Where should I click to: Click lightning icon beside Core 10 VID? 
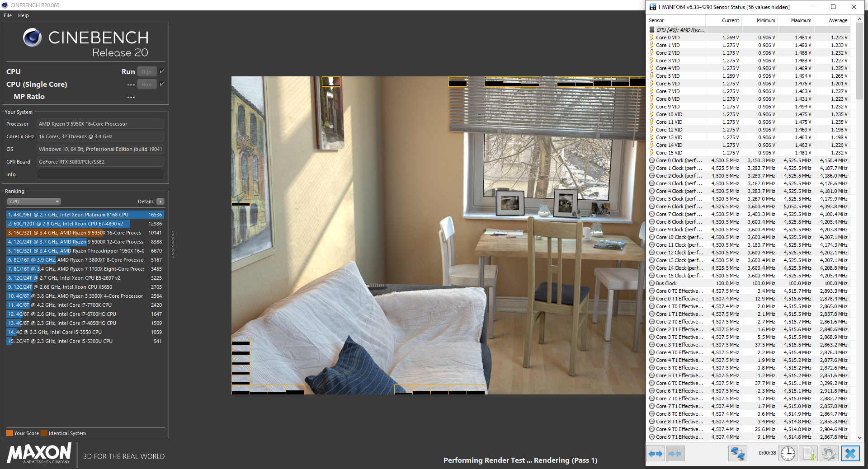[652, 114]
